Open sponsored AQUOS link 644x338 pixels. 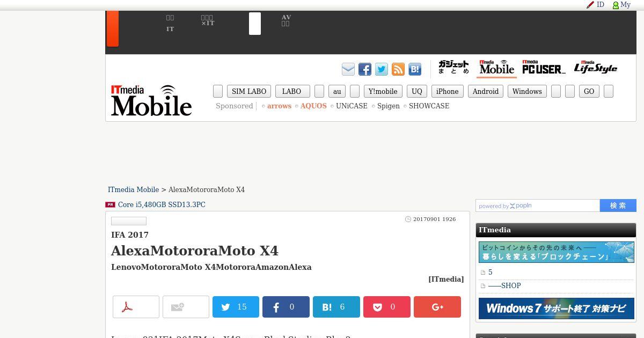313,106
